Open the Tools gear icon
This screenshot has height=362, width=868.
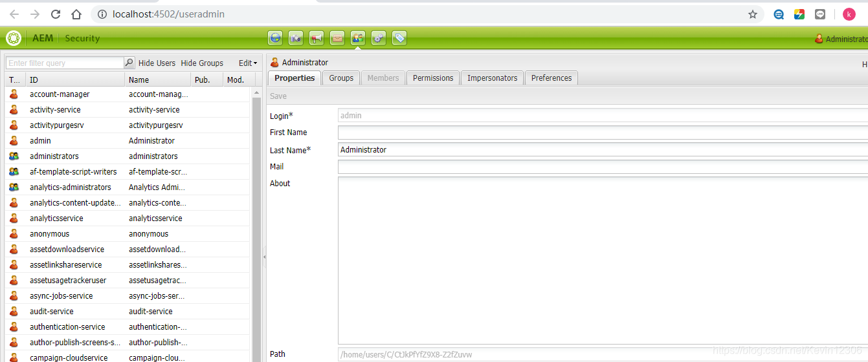click(x=379, y=38)
